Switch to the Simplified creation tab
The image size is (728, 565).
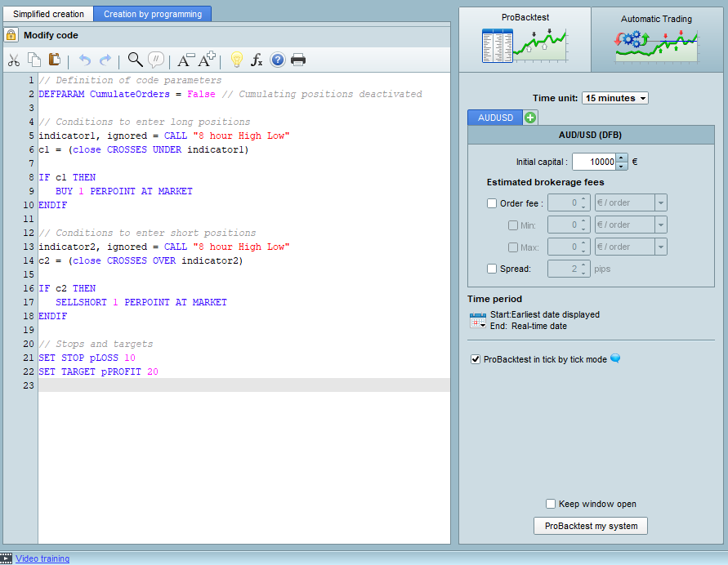click(48, 14)
